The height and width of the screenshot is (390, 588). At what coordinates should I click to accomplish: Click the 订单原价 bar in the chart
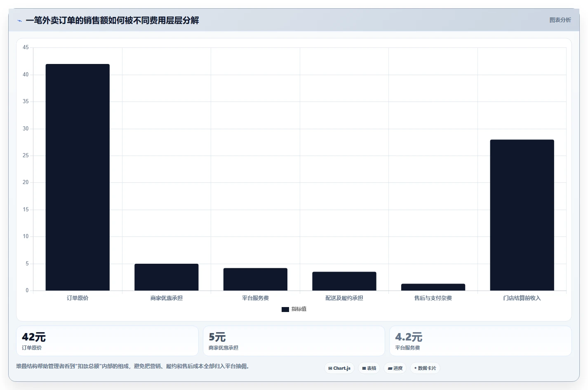pos(78,177)
